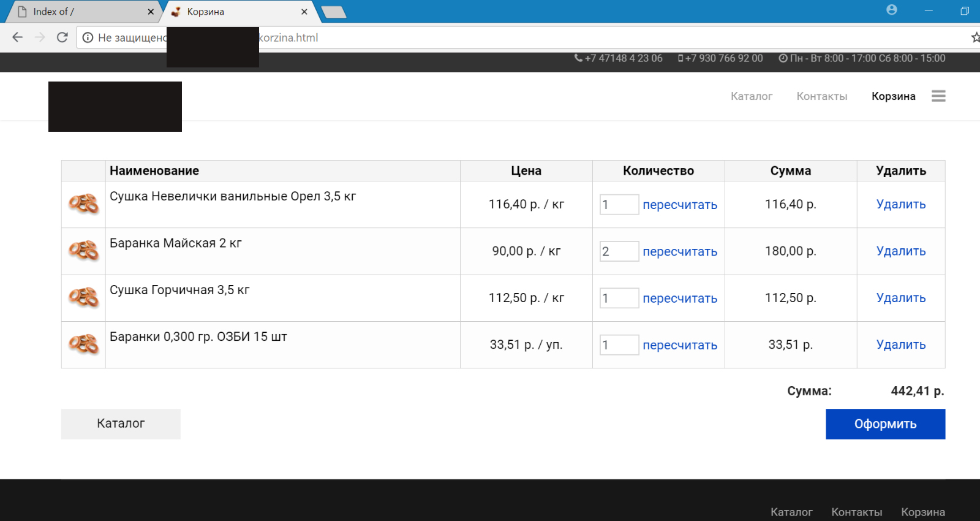
Task: Click the Оформить checkout button
Action: [x=885, y=424]
